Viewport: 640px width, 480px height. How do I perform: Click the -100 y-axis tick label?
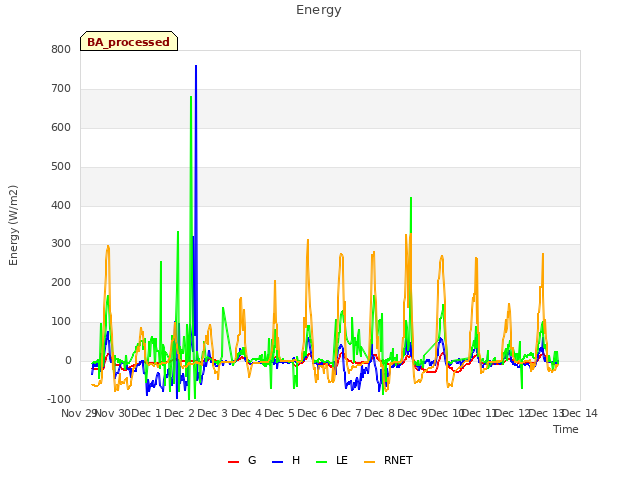[59, 400]
